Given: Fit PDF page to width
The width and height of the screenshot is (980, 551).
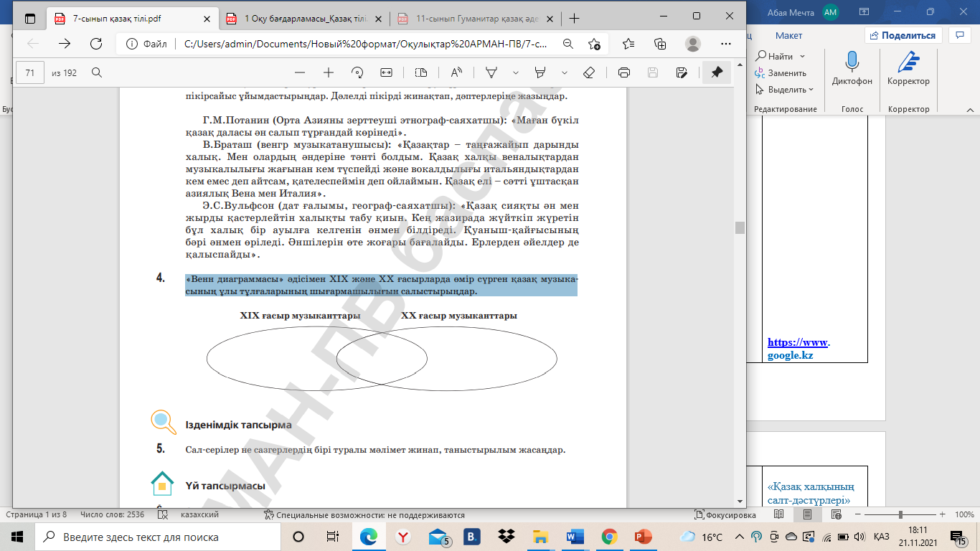Looking at the screenshot, I should (x=386, y=72).
